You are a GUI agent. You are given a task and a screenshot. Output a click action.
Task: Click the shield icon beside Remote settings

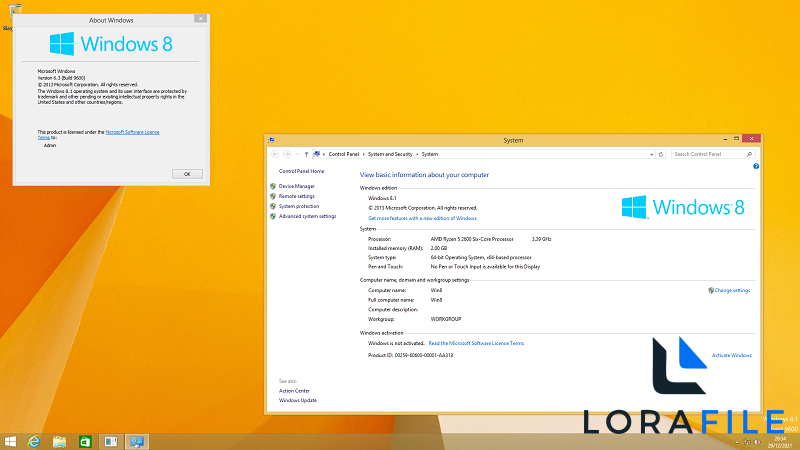(273, 196)
